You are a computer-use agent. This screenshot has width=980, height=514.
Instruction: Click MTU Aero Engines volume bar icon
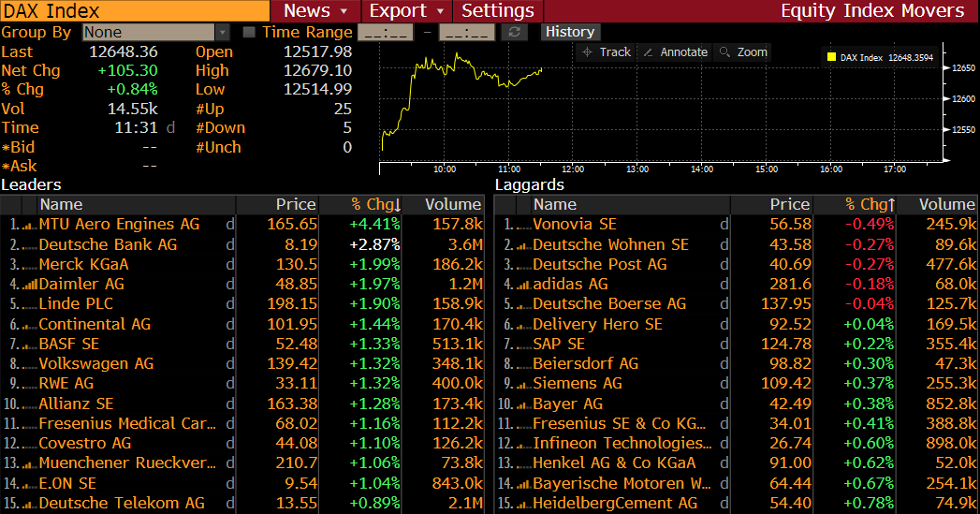pyautogui.click(x=28, y=225)
